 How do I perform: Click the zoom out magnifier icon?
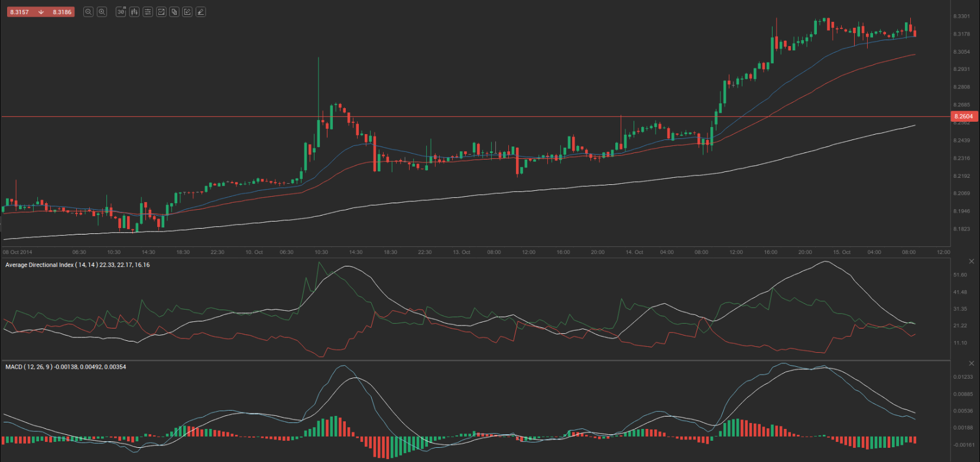[88, 12]
